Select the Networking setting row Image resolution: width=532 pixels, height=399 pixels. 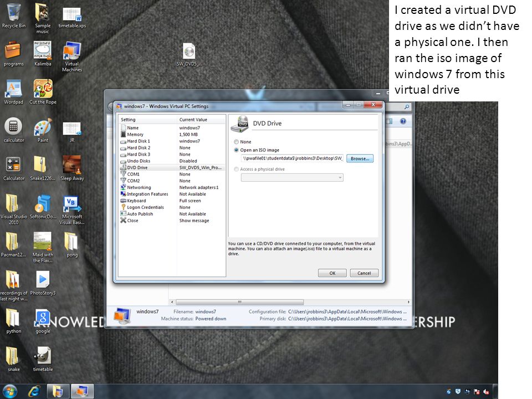pos(172,187)
